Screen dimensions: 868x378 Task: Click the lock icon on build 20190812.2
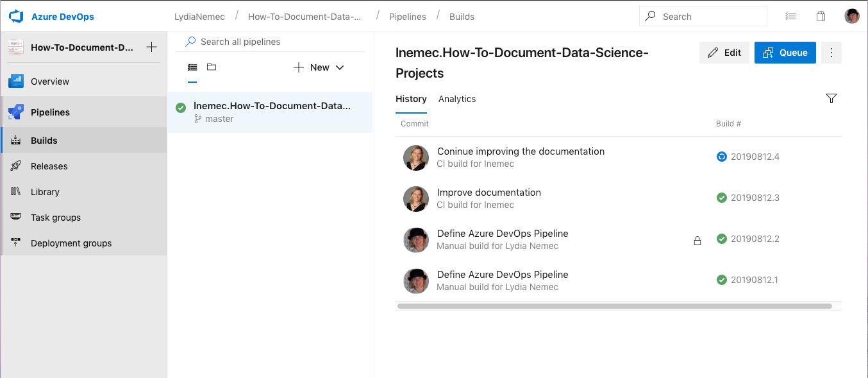[x=697, y=240]
